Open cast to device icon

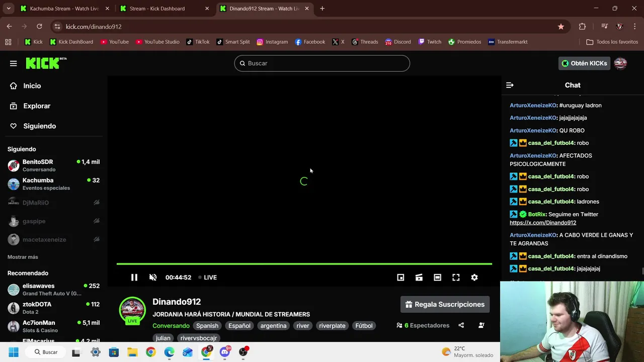(x=419, y=278)
